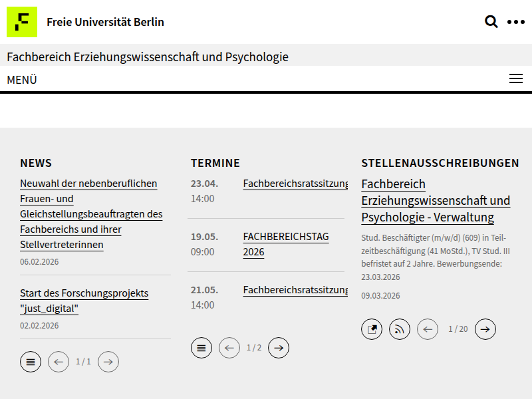Open Stellenausschreibungen RSS feed icon
This screenshot has width=532, height=399.
coord(400,329)
